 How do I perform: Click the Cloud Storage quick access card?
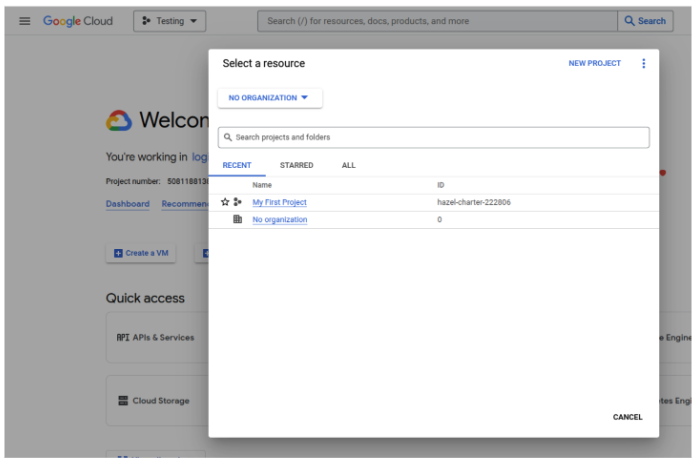point(155,401)
